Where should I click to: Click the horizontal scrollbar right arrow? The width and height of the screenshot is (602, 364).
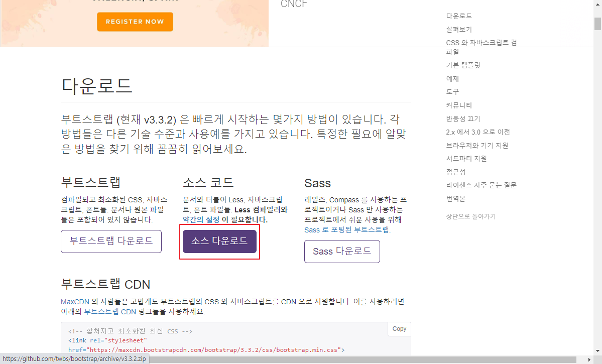[x=589, y=360]
